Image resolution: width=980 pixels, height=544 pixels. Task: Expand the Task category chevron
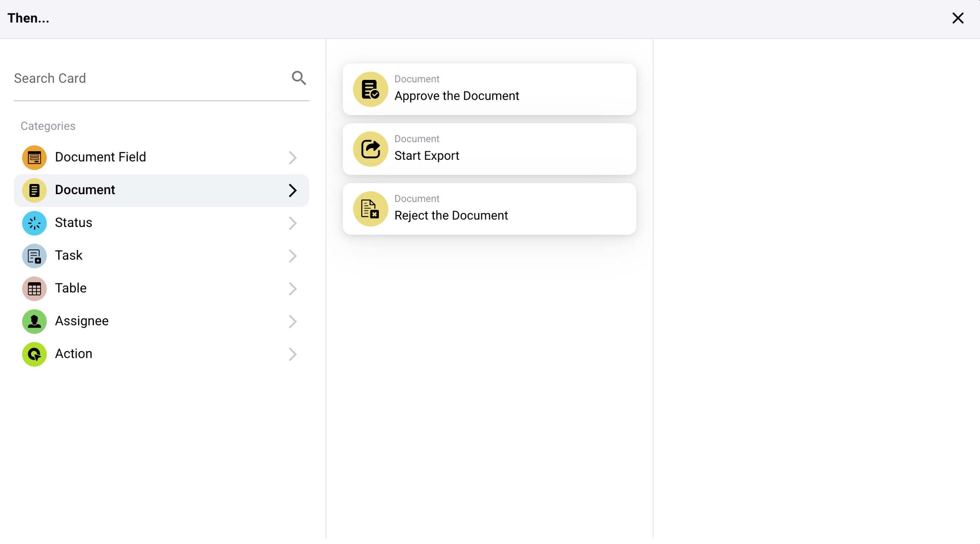(x=292, y=256)
